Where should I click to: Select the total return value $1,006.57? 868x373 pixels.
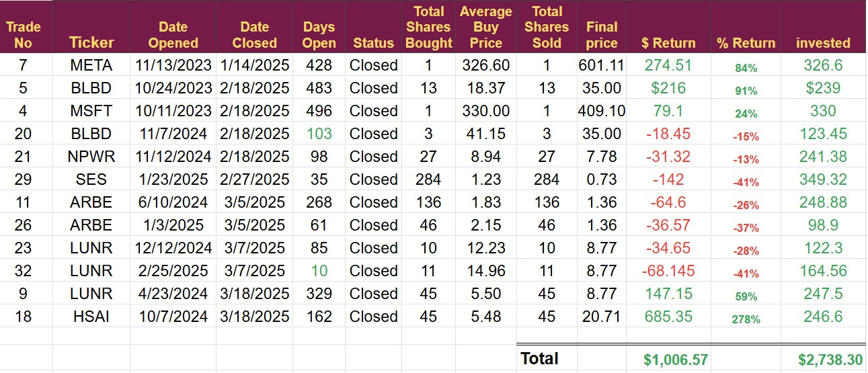675,360
